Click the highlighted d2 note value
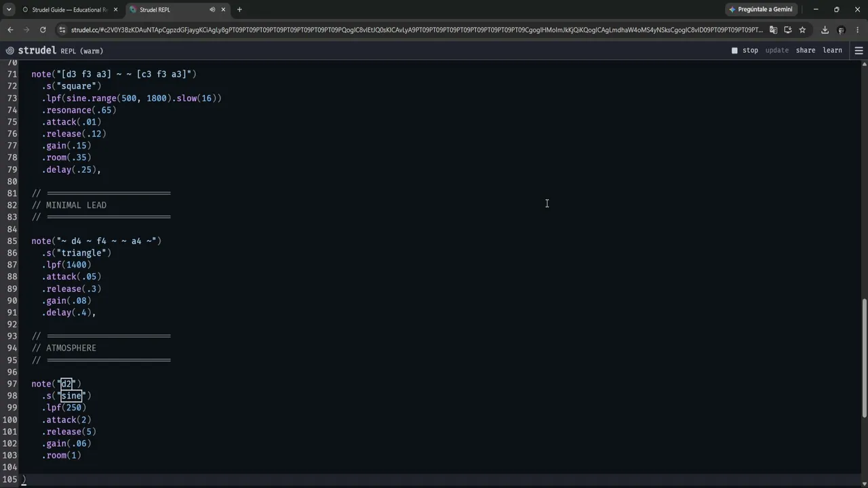The width and height of the screenshot is (868, 488). coord(66,384)
